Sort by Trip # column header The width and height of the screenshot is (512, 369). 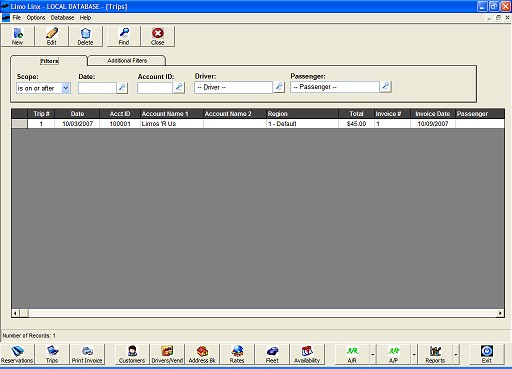[41, 114]
